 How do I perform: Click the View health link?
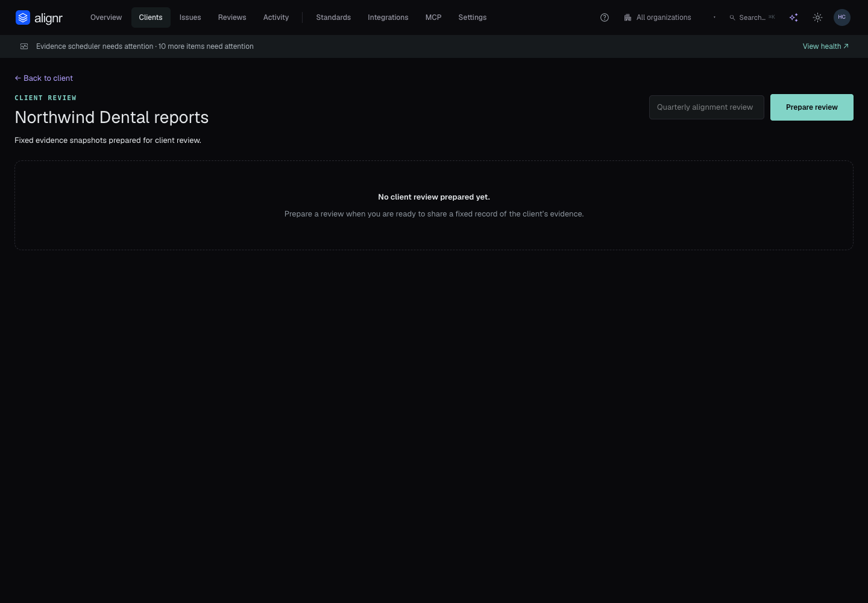[x=825, y=46]
